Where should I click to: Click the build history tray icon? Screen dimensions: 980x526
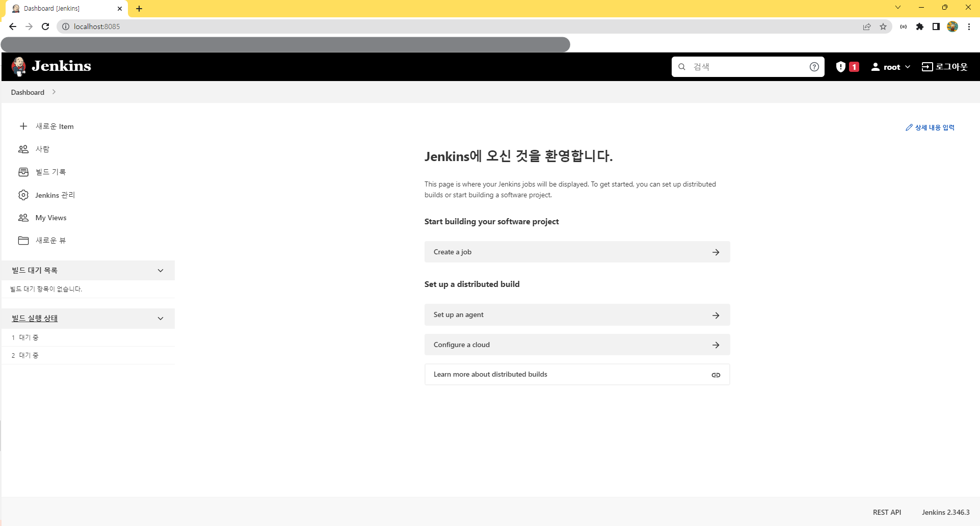point(23,172)
